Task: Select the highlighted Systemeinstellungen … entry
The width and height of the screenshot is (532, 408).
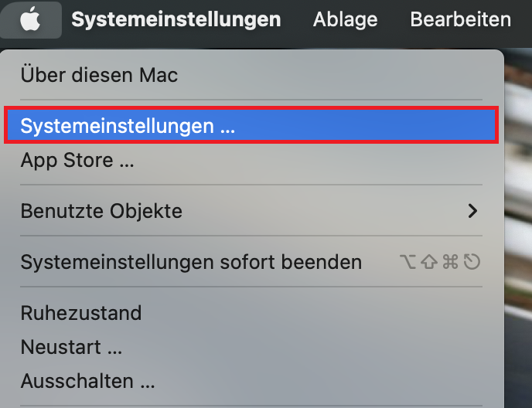Action: coord(128,126)
